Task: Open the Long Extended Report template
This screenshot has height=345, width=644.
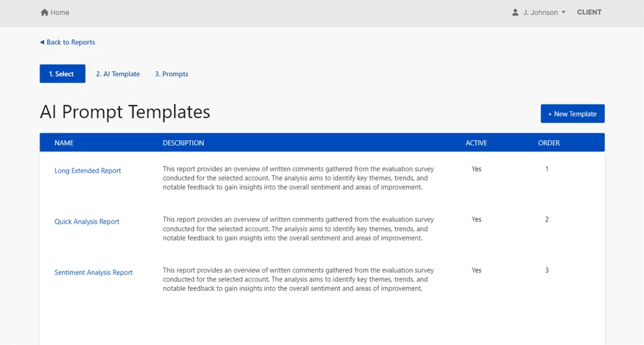Action: (88, 171)
